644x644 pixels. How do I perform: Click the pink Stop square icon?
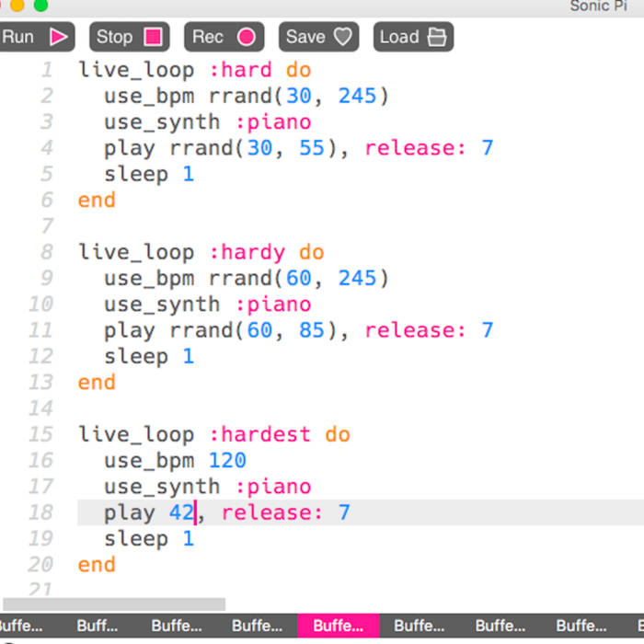154,37
